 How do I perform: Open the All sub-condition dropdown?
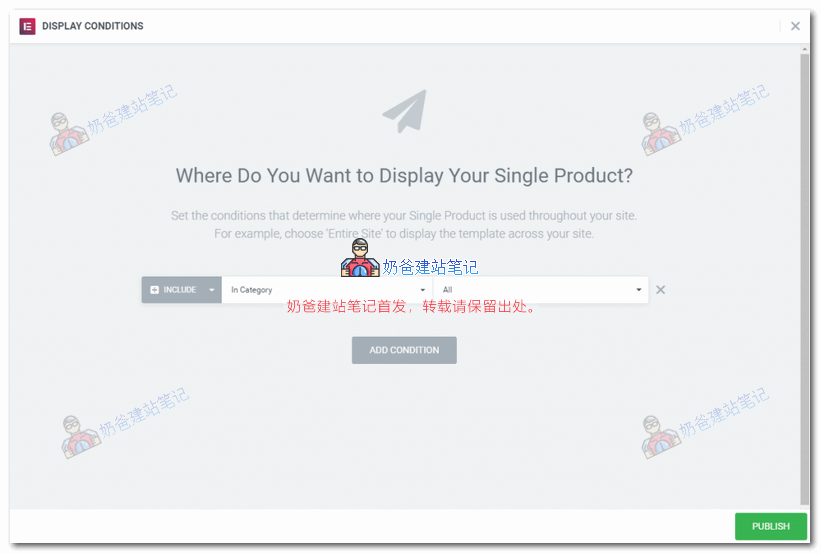541,290
